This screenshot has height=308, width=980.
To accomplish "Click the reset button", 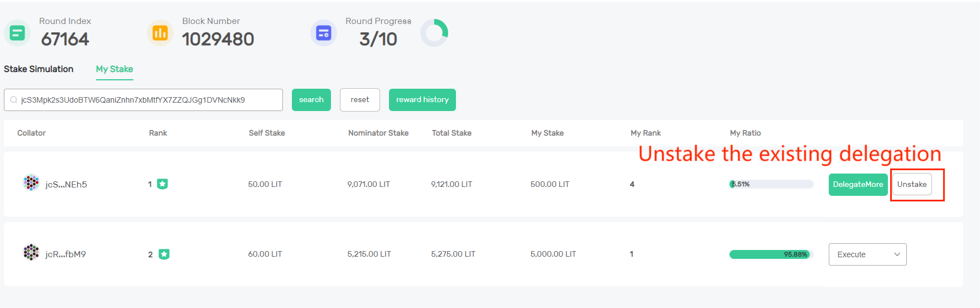I will tap(360, 100).
